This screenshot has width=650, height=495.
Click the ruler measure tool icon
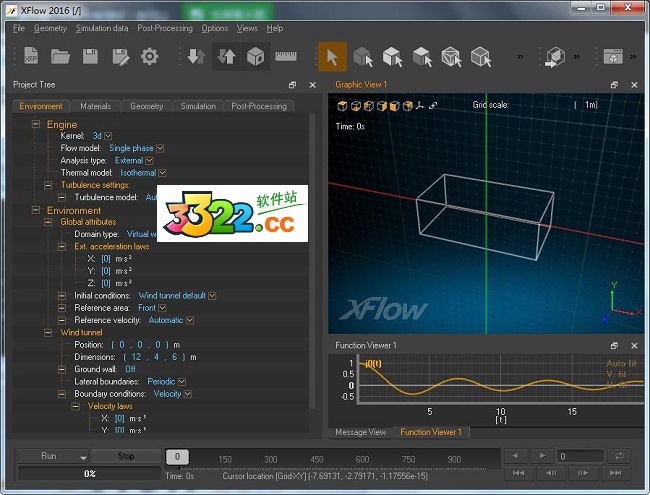(288, 56)
